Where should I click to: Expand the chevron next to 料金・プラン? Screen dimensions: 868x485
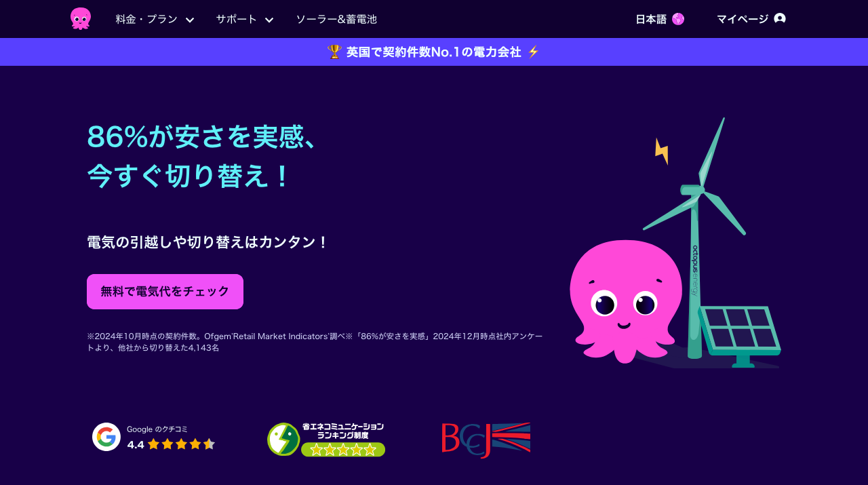pos(190,20)
